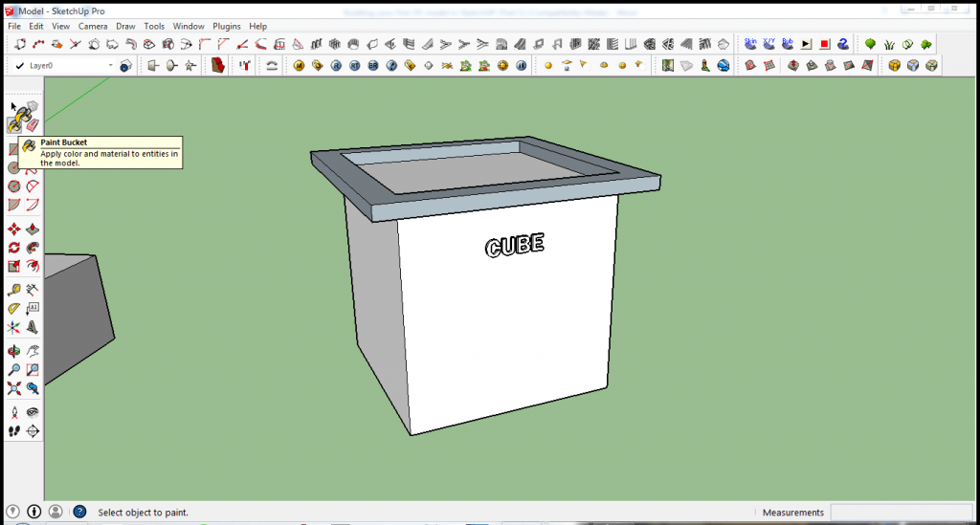Activate the 3D Text tool

tap(33, 327)
